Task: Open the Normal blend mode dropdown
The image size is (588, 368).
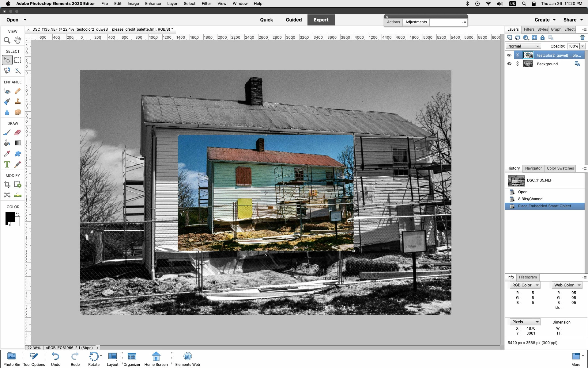Action: [523, 46]
